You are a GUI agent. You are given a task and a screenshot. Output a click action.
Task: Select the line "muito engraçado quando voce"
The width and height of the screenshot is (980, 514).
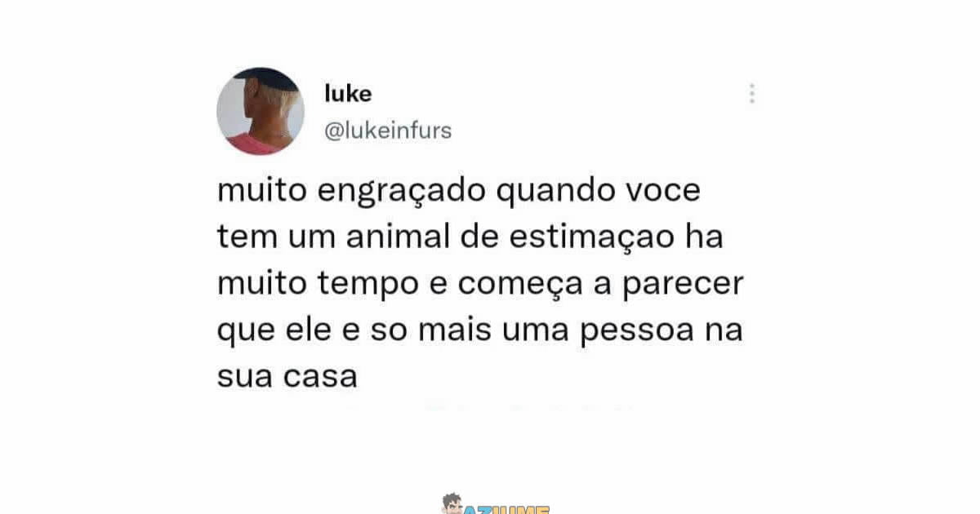(459, 194)
